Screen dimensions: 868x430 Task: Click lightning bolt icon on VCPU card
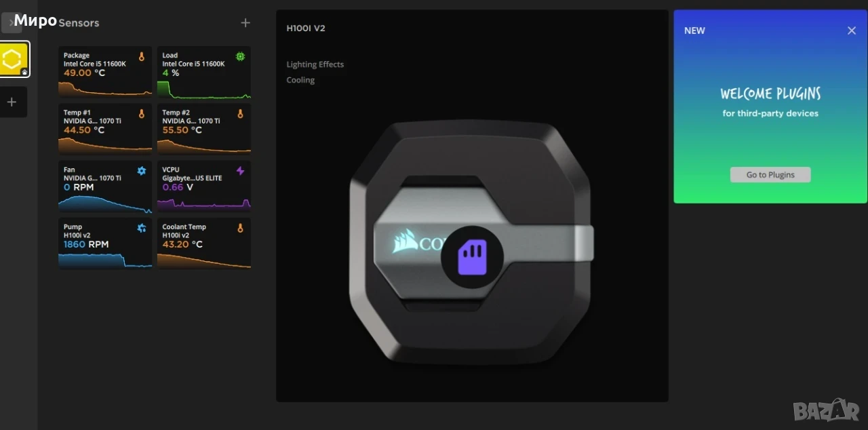pos(240,171)
